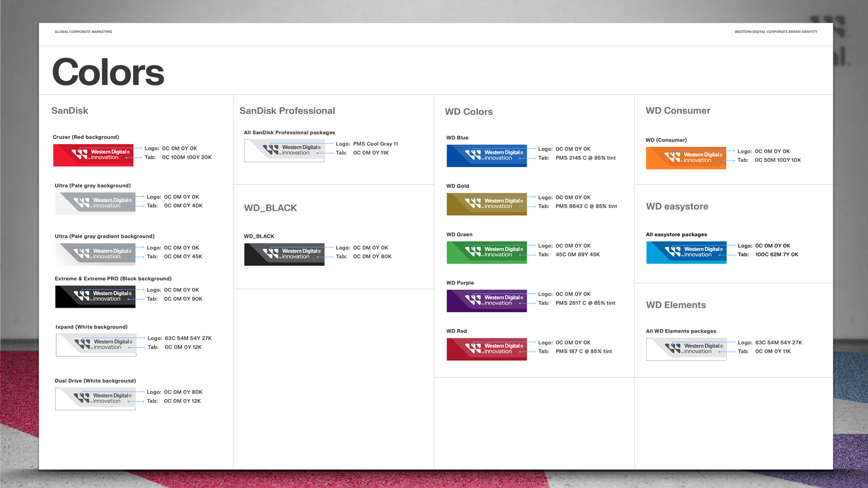Click the All easystore packages label
The height and width of the screenshot is (488, 868).
676,235
